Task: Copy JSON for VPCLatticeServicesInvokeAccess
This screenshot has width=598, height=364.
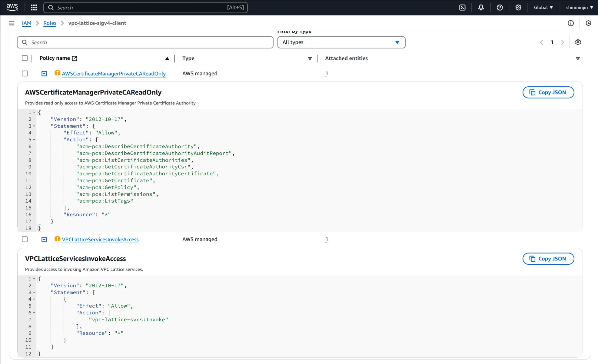Action: pos(548,259)
